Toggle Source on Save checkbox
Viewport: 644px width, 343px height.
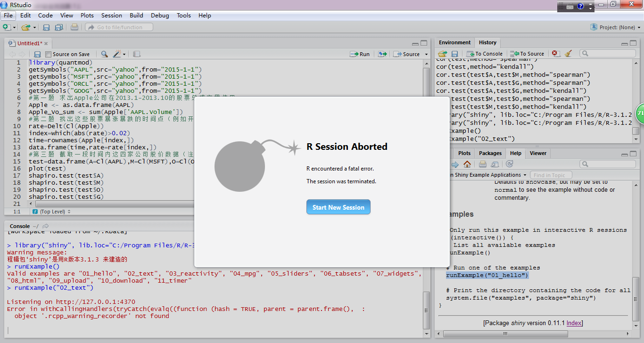click(x=48, y=54)
